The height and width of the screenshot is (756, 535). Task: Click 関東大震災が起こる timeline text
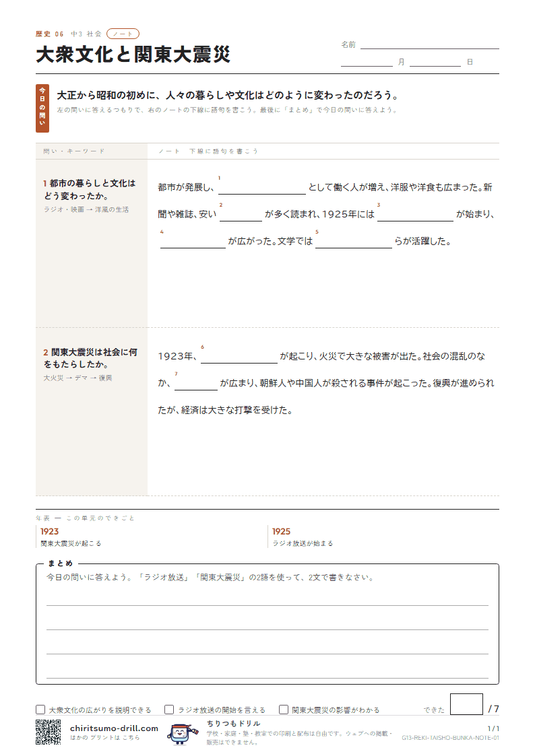[x=71, y=543]
